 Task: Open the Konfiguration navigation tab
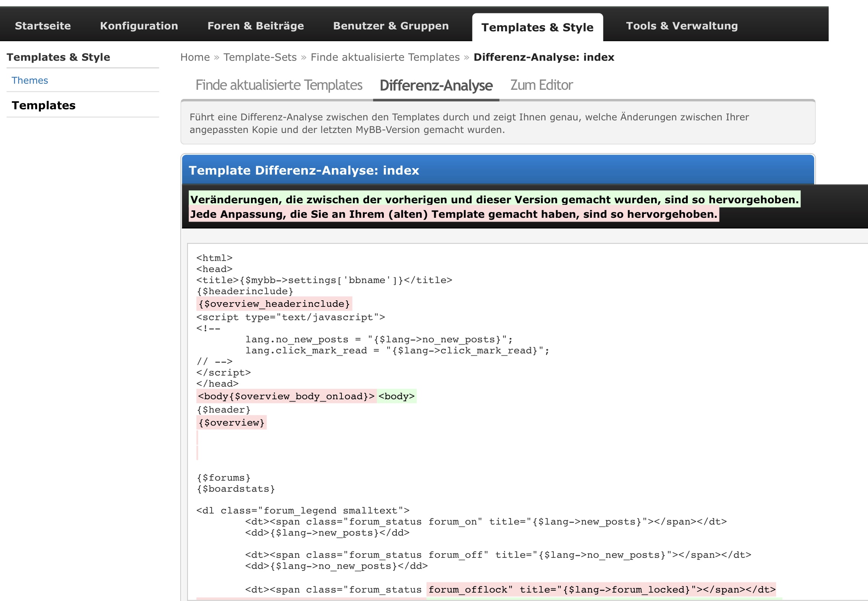tap(139, 26)
